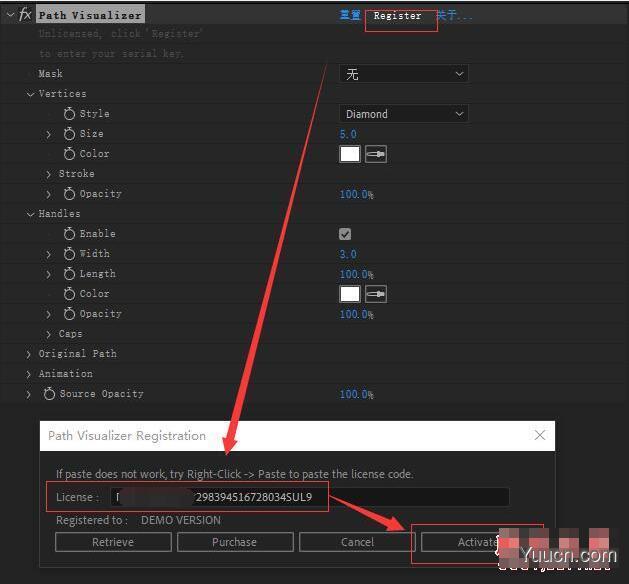
Task: Collapse the Vertices group
Action: pos(30,94)
